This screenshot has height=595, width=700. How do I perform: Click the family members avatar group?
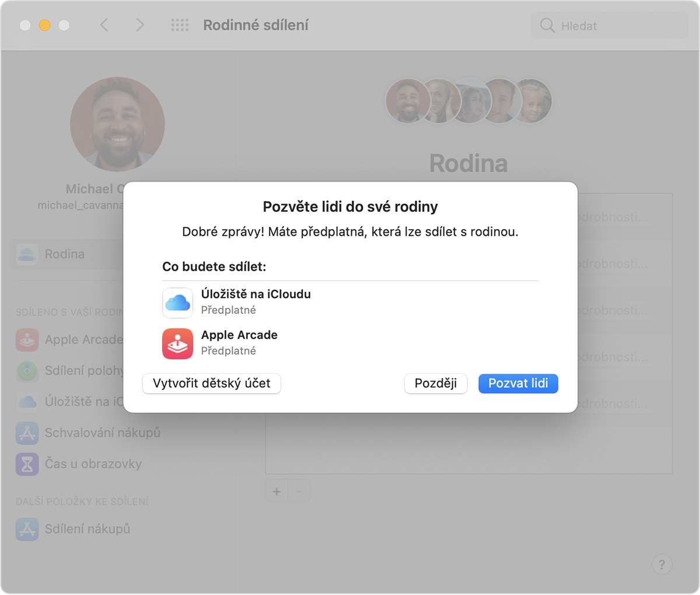468,101
